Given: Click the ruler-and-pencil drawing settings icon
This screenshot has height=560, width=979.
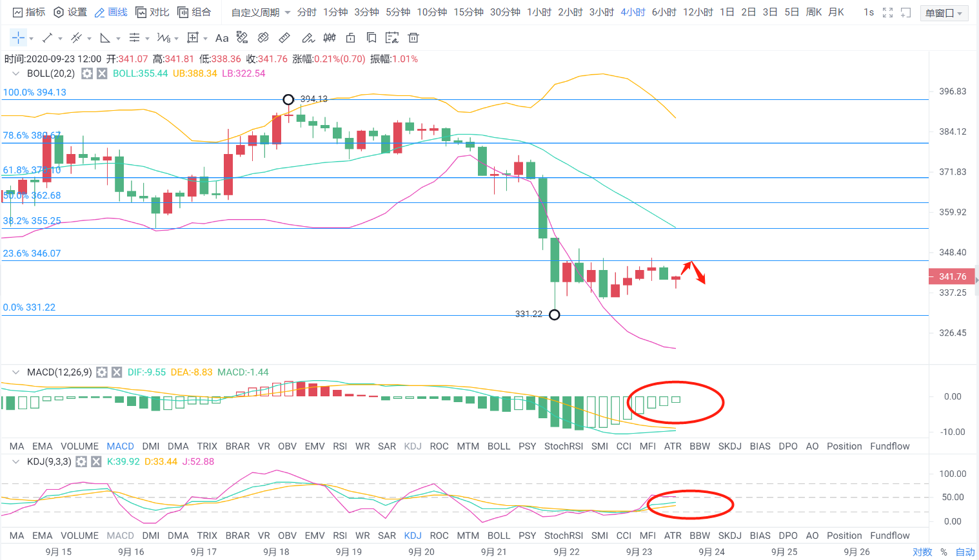Looking at the screenshot, I should point(242,38).
